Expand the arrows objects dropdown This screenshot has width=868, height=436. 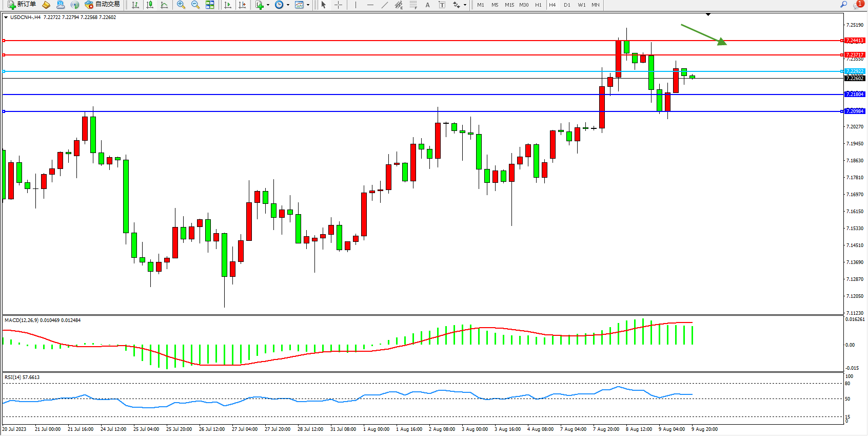pos(465,5)
